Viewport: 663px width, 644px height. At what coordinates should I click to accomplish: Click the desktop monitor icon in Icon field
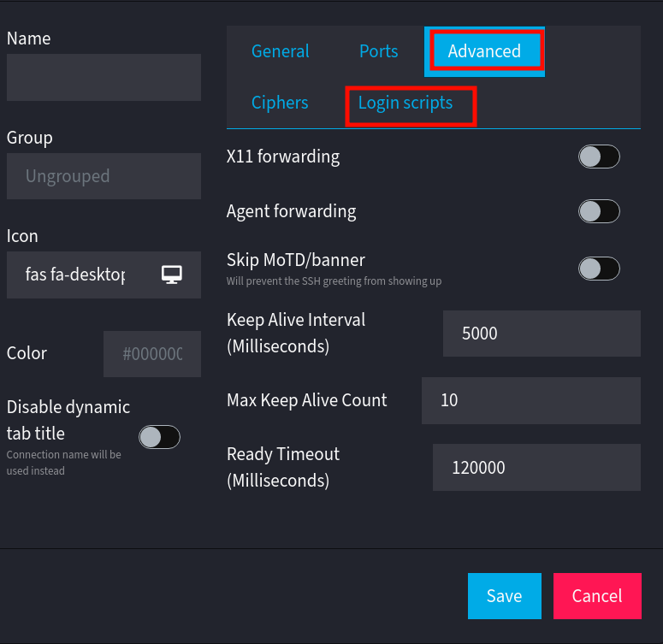(x=172, y=275)
